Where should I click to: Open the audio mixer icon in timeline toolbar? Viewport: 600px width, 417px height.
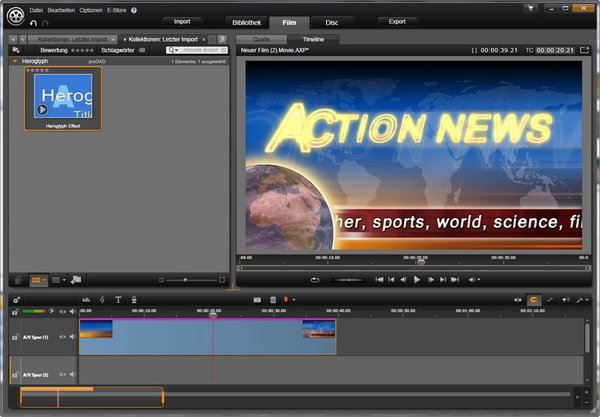coord(85,299)
